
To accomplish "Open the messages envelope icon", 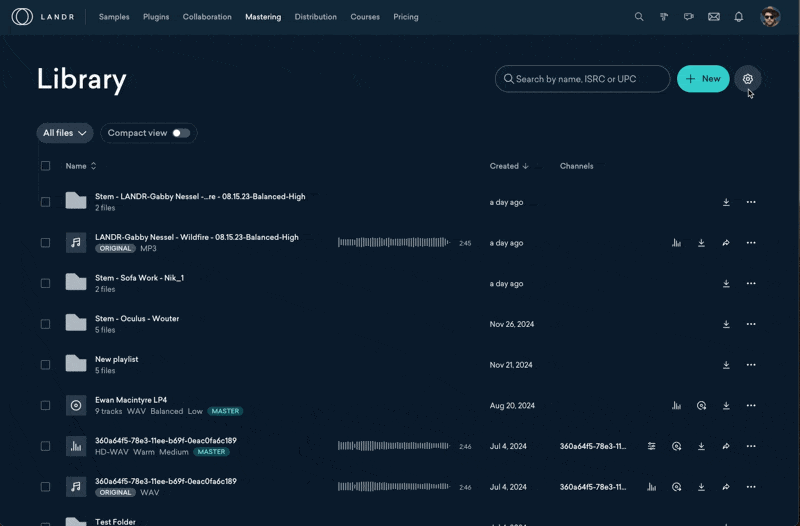I will click(x=714, y=17).
